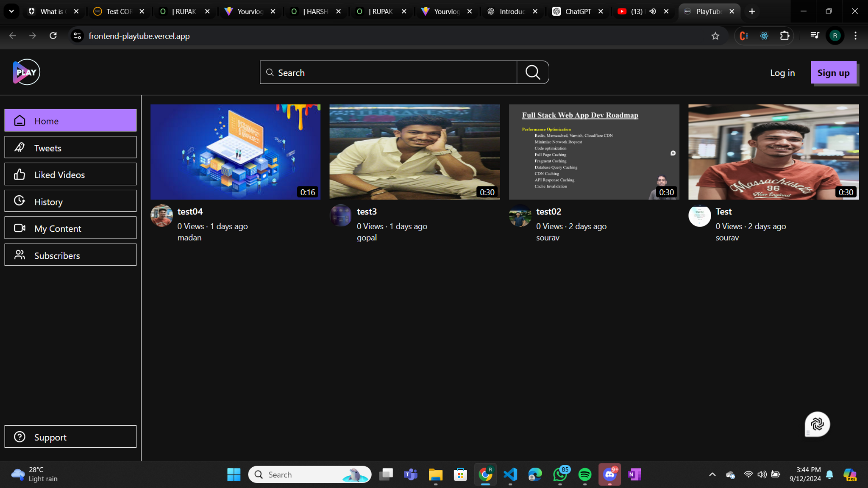Open the Full Stack Roadmap test02 thumbnail
This screenshot has width=868, height=488.
pyautogui.click(x=594, y=152)
